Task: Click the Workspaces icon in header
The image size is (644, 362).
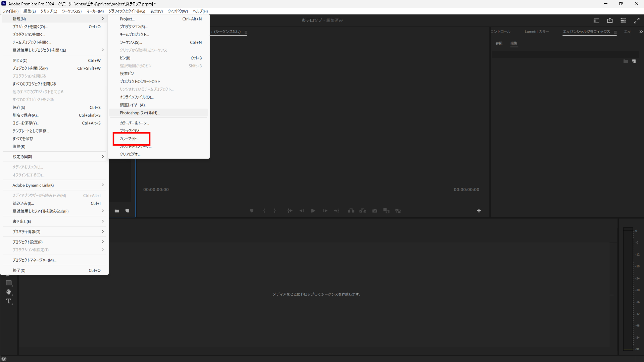Action: [x=596, y=20]
